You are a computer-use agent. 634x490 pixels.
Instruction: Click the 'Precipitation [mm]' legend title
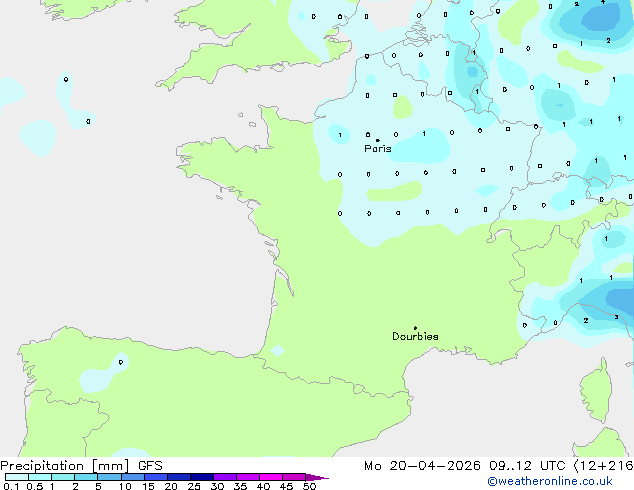point(65,466)
